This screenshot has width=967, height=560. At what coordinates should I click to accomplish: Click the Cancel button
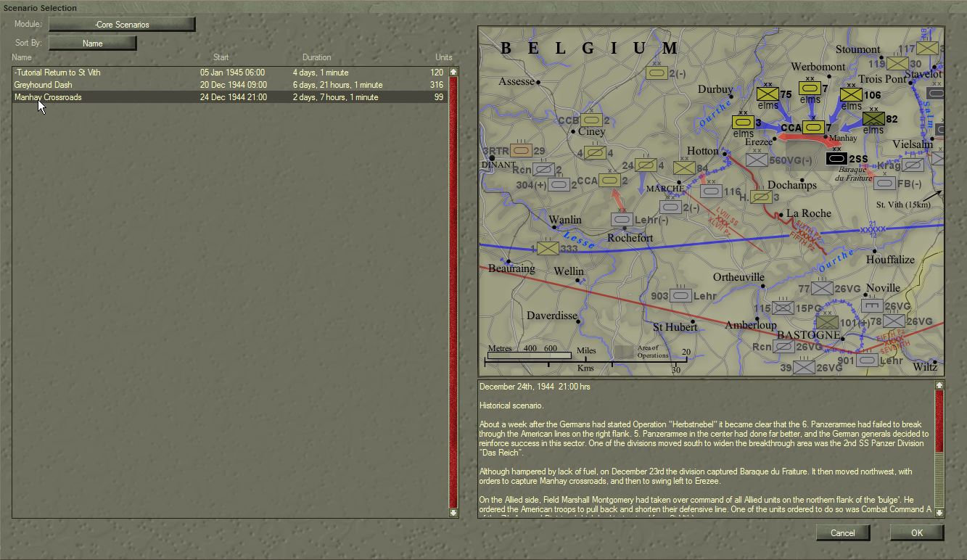tap(842, 533)
